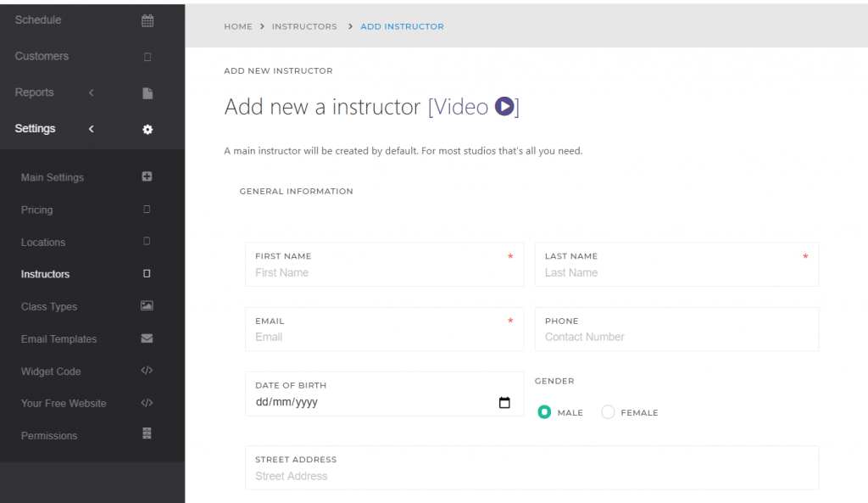The width and height of the screenshot is (868, 503).
Task: Navigate to the Pricing settings section
Action: 36,210
